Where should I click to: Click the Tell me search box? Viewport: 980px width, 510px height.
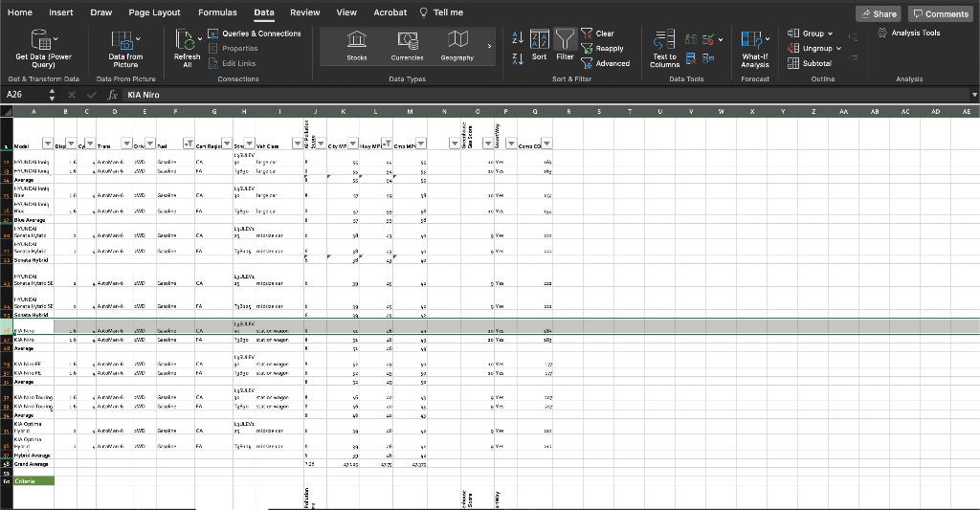442,12
